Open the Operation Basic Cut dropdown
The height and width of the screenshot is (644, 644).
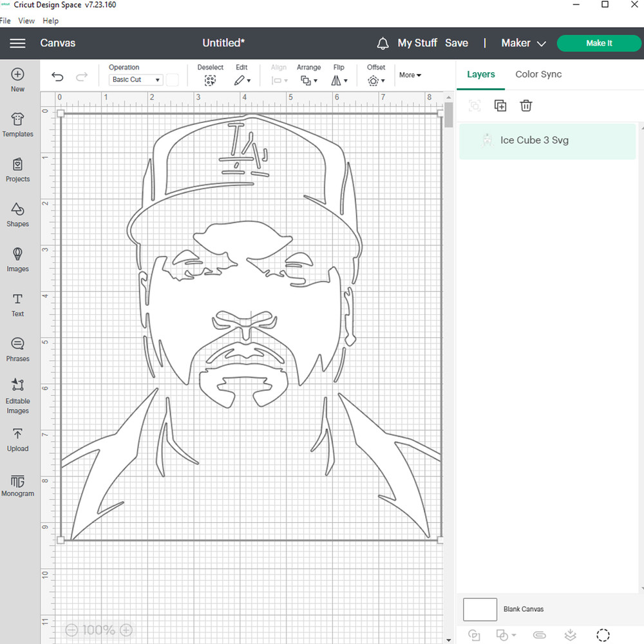[x=136, y=80]
